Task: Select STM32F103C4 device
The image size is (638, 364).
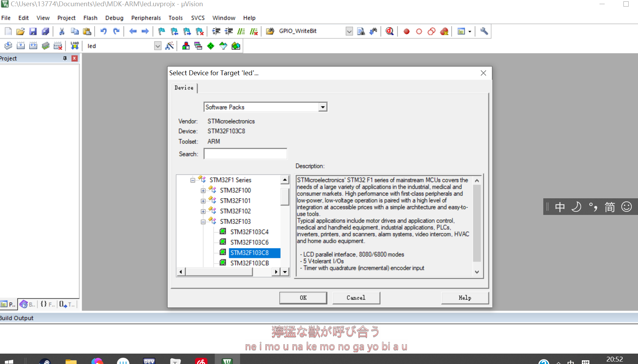Action: point(249,232)
